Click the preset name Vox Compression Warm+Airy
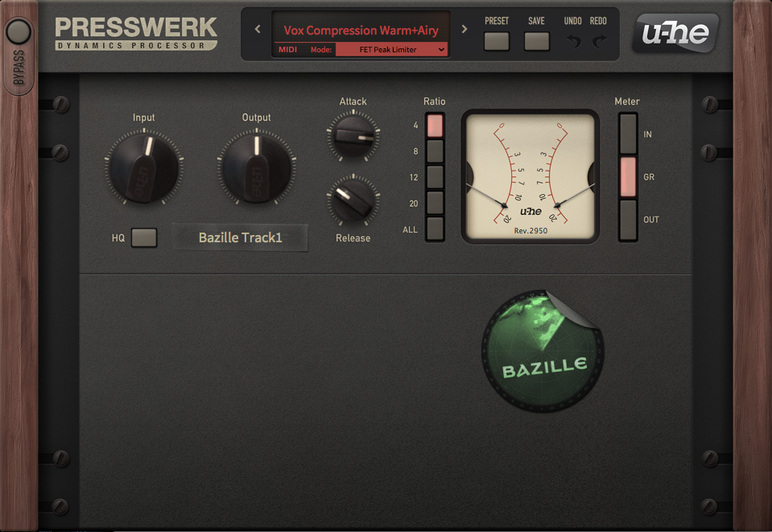The image size is (772, 532). click(361, 31)
